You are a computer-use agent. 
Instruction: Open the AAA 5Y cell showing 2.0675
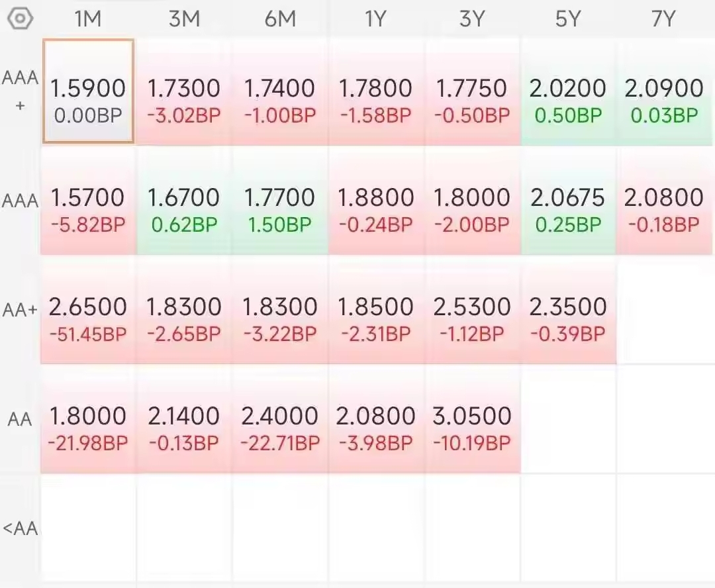(568, 201)
